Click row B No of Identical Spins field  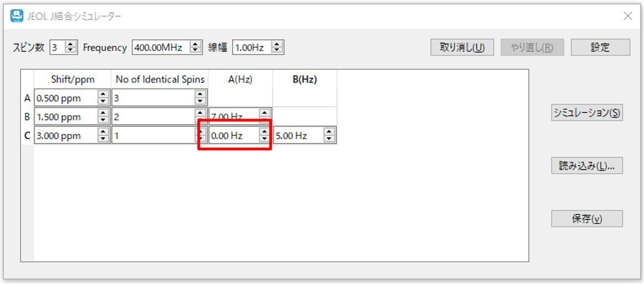[x=153, y=117]
